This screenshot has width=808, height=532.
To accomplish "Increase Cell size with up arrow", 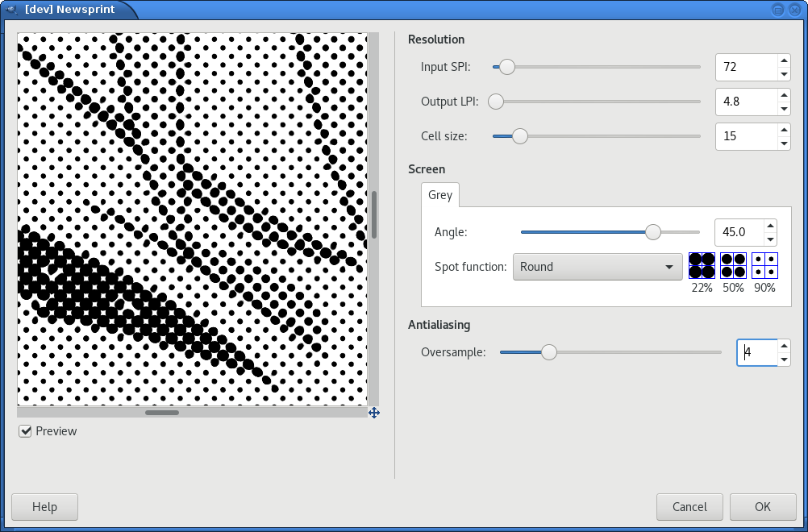I will pyautogui.click(x=783, y=129).
